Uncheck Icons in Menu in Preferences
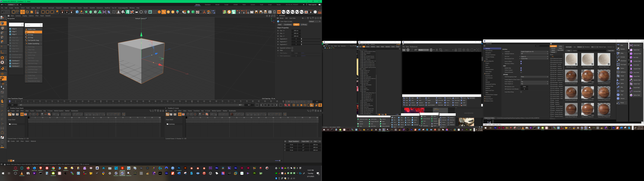Viewport: 644px width, 181px height. [521, 62]
